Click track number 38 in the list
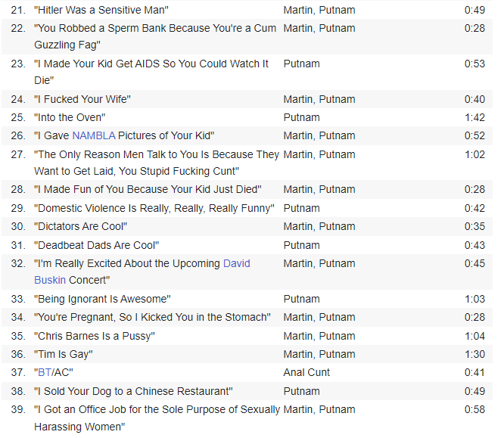The image size is (504, 438). coord(18,391)
